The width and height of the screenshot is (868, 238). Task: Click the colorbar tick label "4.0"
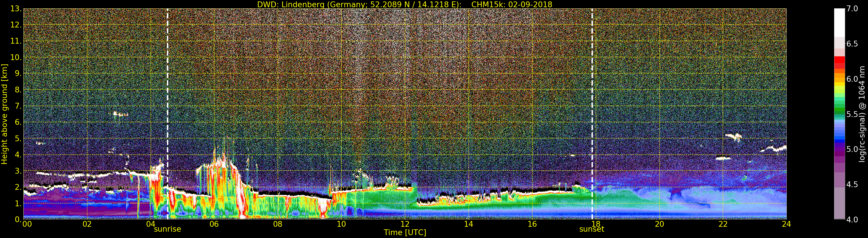point(852,220)
